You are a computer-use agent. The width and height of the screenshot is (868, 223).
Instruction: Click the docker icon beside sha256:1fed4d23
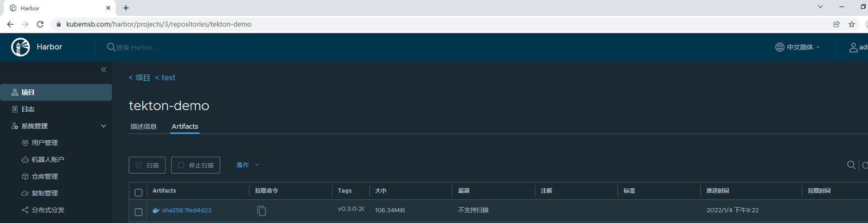156,211
